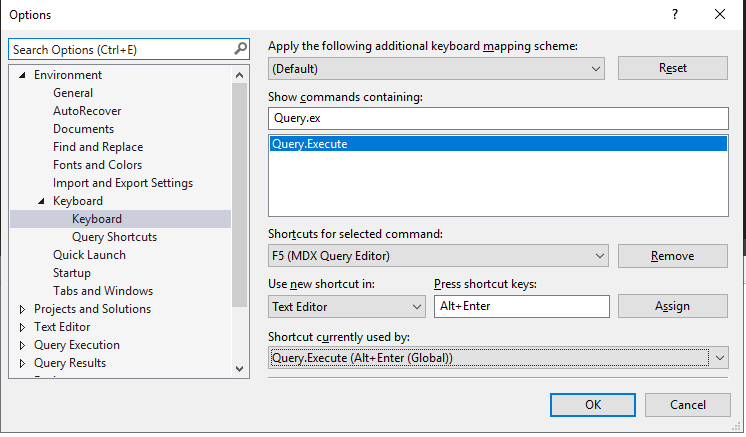The image size is (746, 437).
Task: Click the Query Results label
Action: (70, 363)
